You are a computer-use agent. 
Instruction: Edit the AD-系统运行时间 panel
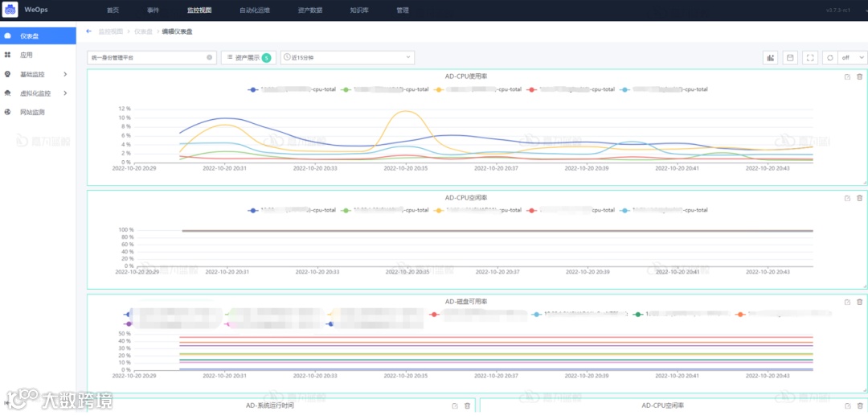[455, 406]
